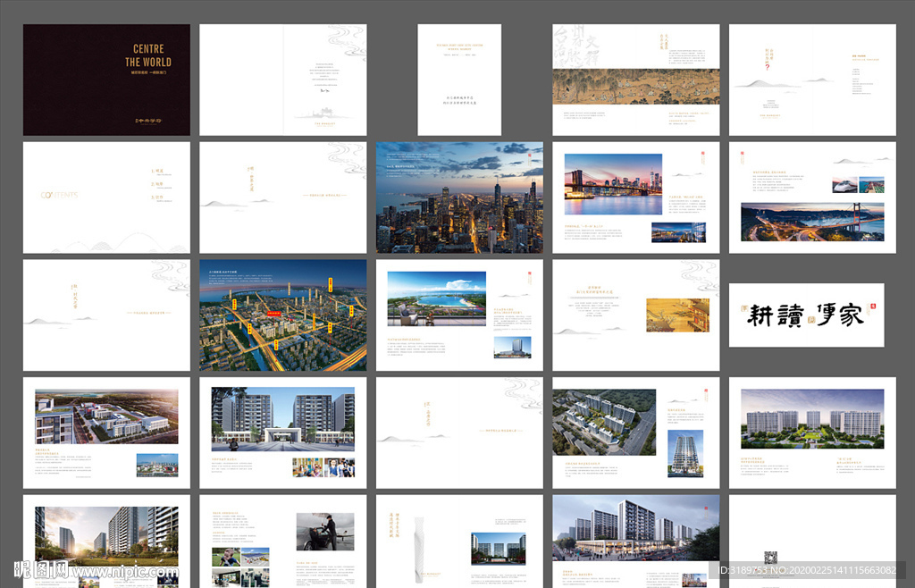Click the red seal beside the calligraphy
Screen dimensions: 915x588
point(873,305)
